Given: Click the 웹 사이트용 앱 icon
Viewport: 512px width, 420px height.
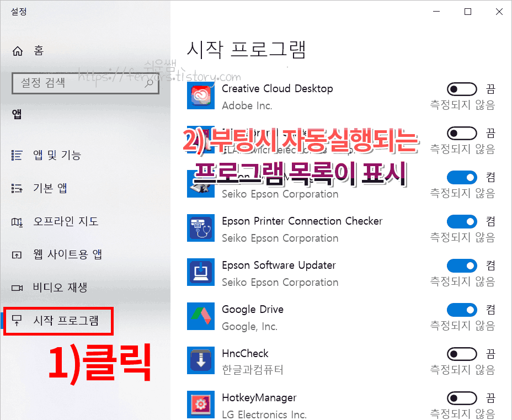Looking at the screenshot, I should [x=17, y=255].
